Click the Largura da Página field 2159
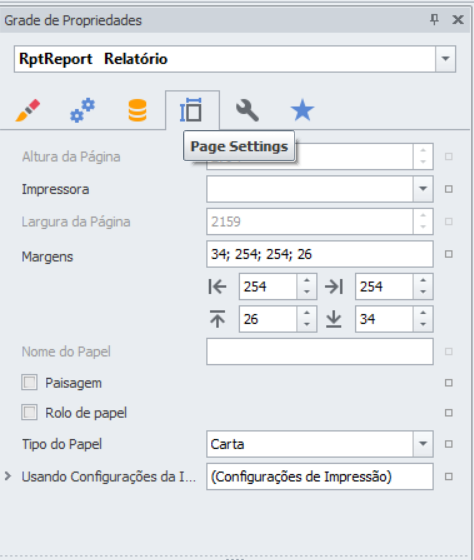 (310, 221)
